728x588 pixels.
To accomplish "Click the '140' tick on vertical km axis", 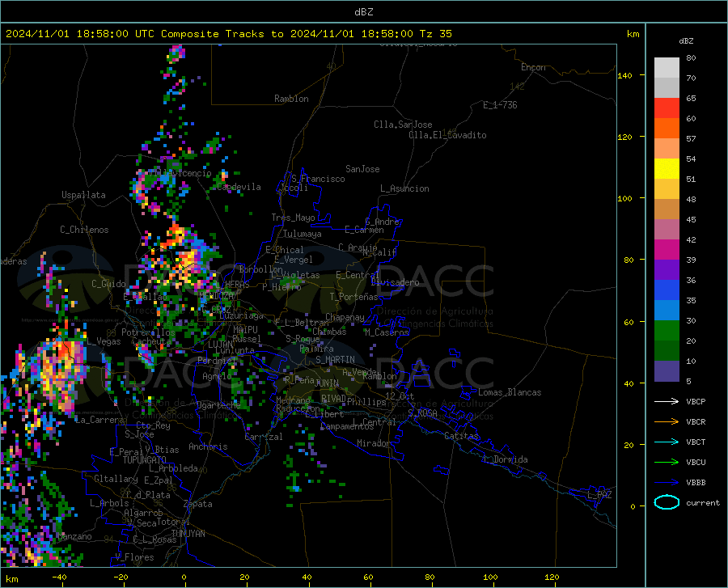I will click(624, 75).
